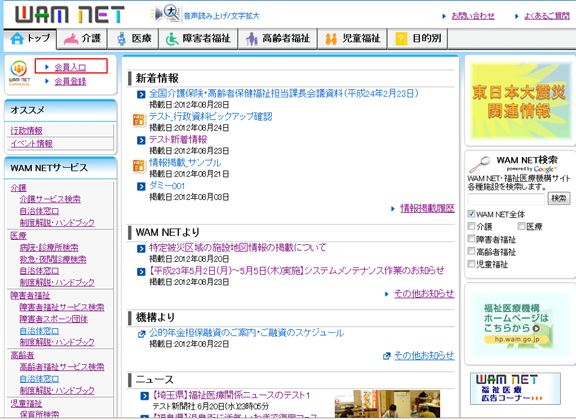Open the 公的年金担保融資のご案内 article link

point(246,333)
